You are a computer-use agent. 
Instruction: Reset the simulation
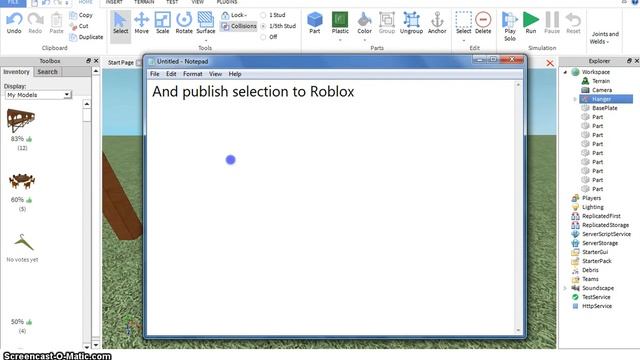(x=573, y=23)
